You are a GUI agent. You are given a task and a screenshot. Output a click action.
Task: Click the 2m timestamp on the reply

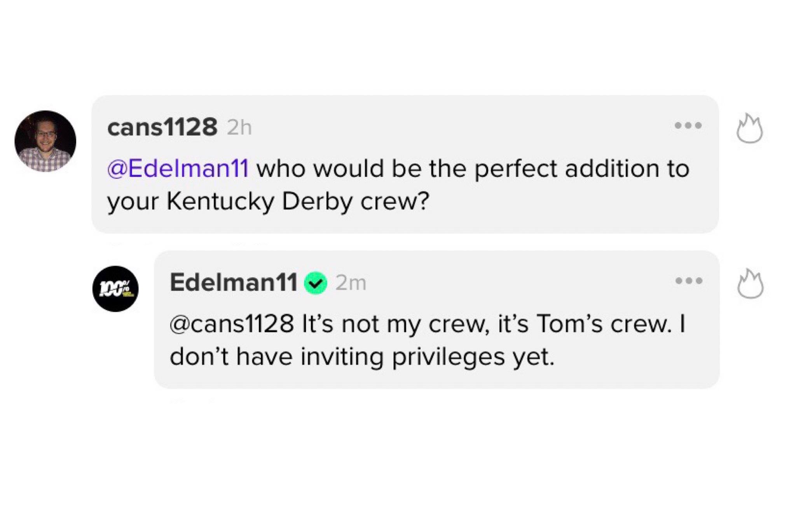pyautogui.click(x=351, y=283)
